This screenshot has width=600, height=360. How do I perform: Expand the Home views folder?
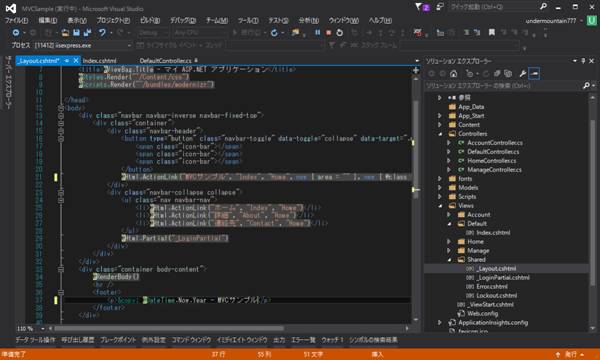pyautogui.click(x=449, y=242)
